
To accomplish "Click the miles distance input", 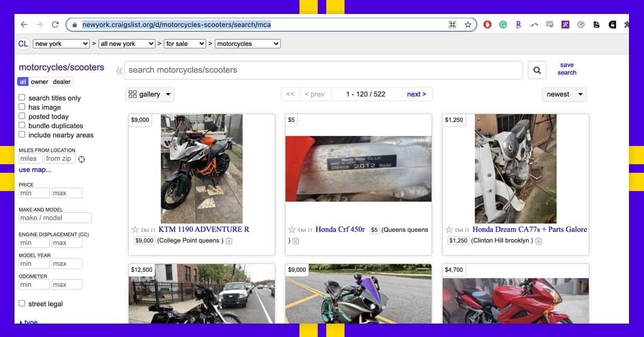I will 30,159.
